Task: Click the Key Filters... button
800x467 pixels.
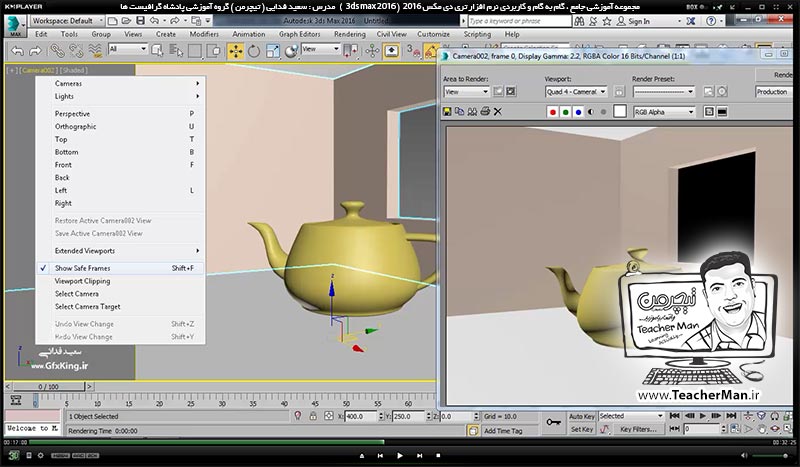Action: point(638,429)
